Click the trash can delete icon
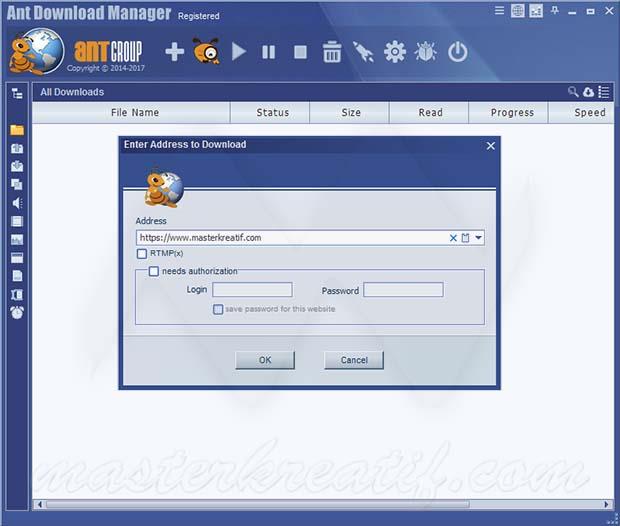Screen dimensions: 620x526 tap(331, 52)
